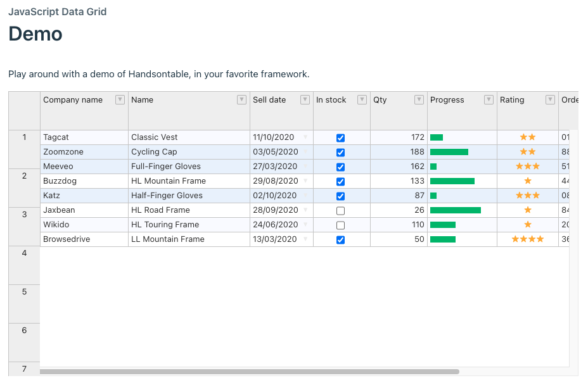This screenshot has width=588, height=385.
Task: Click the Browsedrive four-star rating
Action: click(x=528, y=239)
